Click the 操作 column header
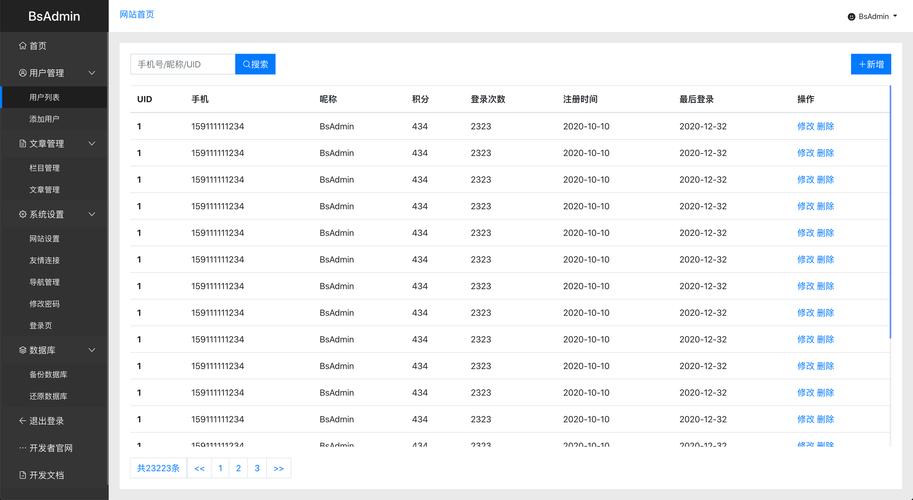This screenshot has width=913, height=500. (806, 99)
